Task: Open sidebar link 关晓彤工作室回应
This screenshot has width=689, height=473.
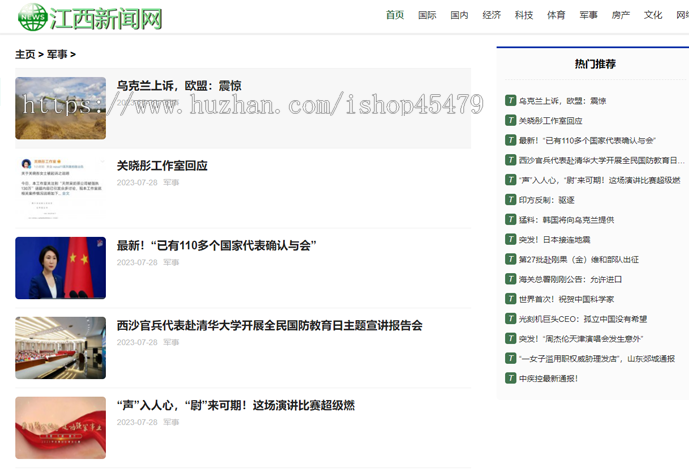Action: (x=551, y=121)
